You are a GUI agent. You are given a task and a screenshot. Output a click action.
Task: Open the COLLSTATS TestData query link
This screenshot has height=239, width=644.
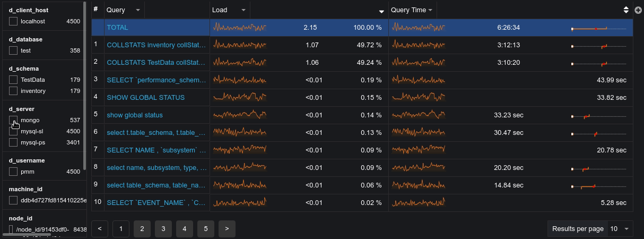pos(156,63)
